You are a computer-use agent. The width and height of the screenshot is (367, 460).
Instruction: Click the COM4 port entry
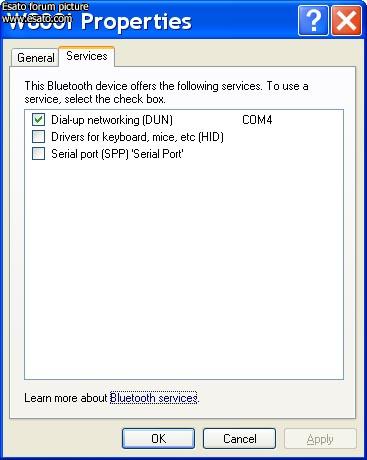click(257, 120)
